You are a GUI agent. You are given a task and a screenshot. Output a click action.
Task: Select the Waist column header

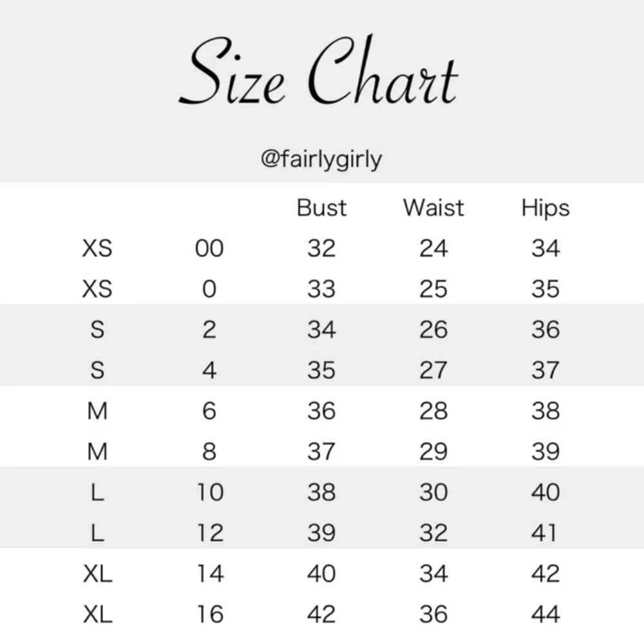(x=433, y=208)
